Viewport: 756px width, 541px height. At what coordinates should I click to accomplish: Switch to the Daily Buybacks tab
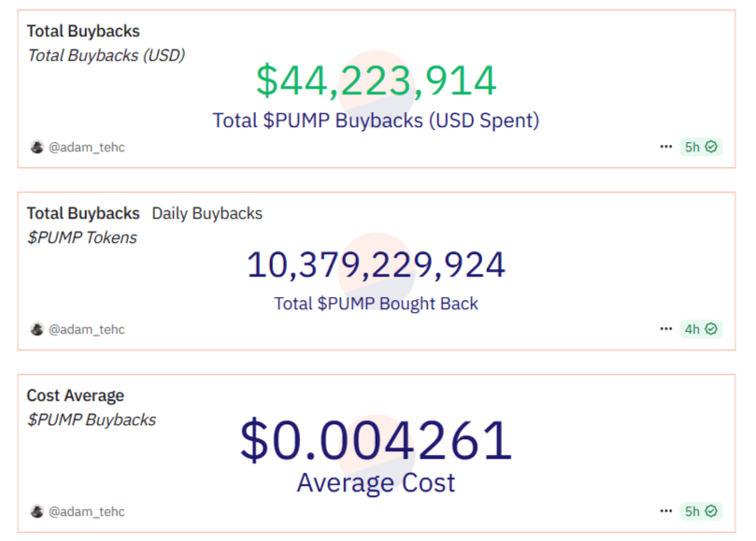[206, 213]
